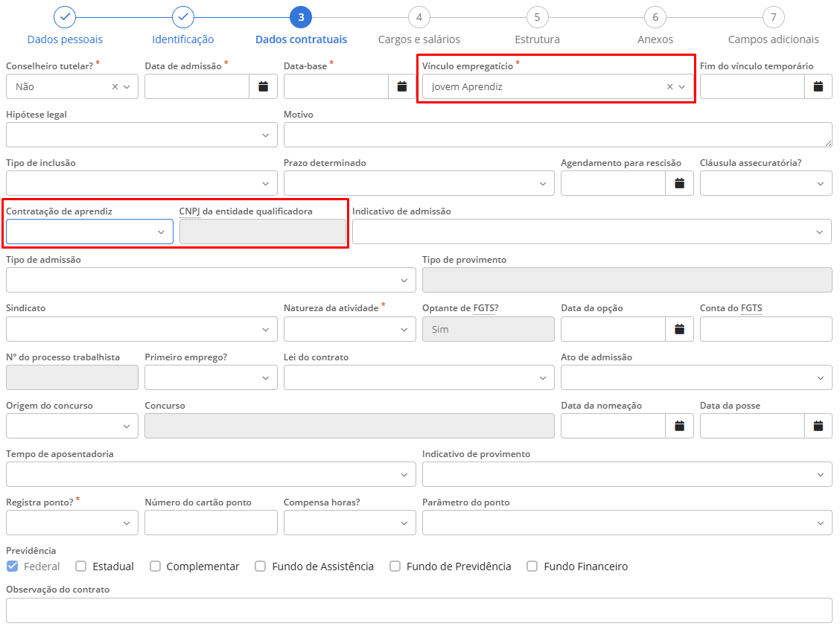The width and height of the screenshot is (840, 632).
Task: Expand the Natureza da atividade dropdown
Action: (349, 329)
